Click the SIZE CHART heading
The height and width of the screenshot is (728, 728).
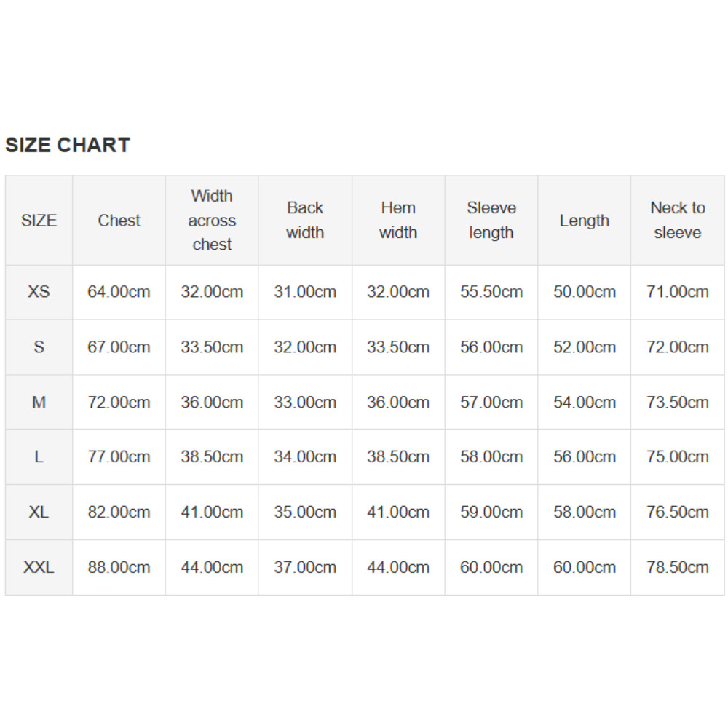[68, 145]
